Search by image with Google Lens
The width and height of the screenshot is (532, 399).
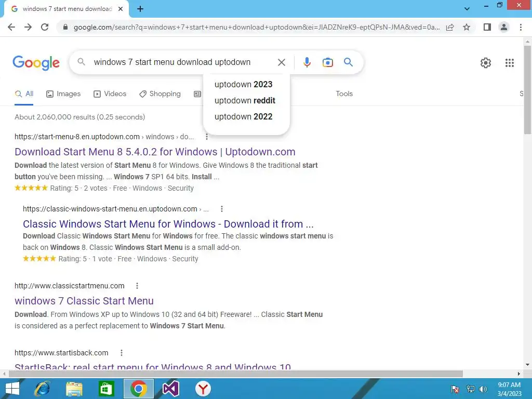[327, 62]
